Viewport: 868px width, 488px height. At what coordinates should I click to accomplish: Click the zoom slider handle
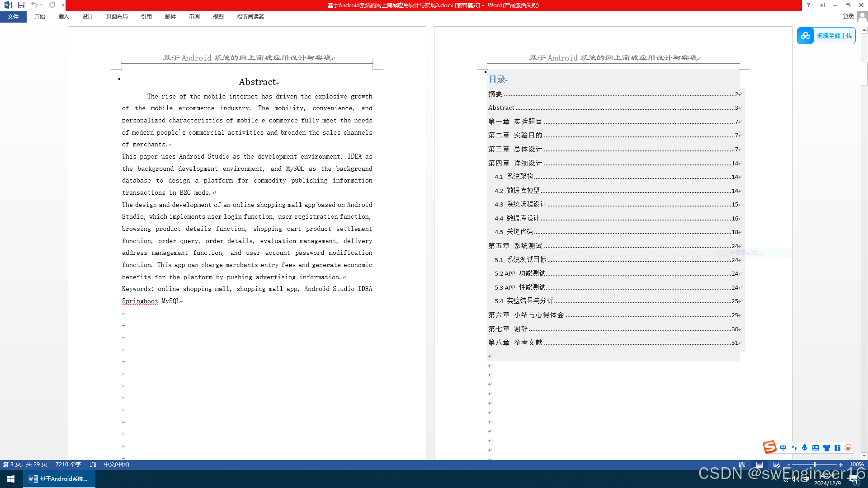[x=814, y=465]
